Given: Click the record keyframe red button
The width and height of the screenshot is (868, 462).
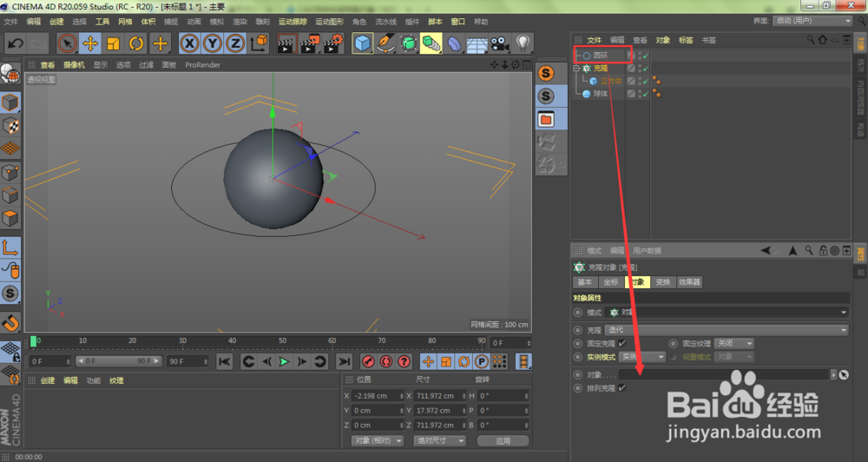Looking at the screenshot, I should (368, 362).
